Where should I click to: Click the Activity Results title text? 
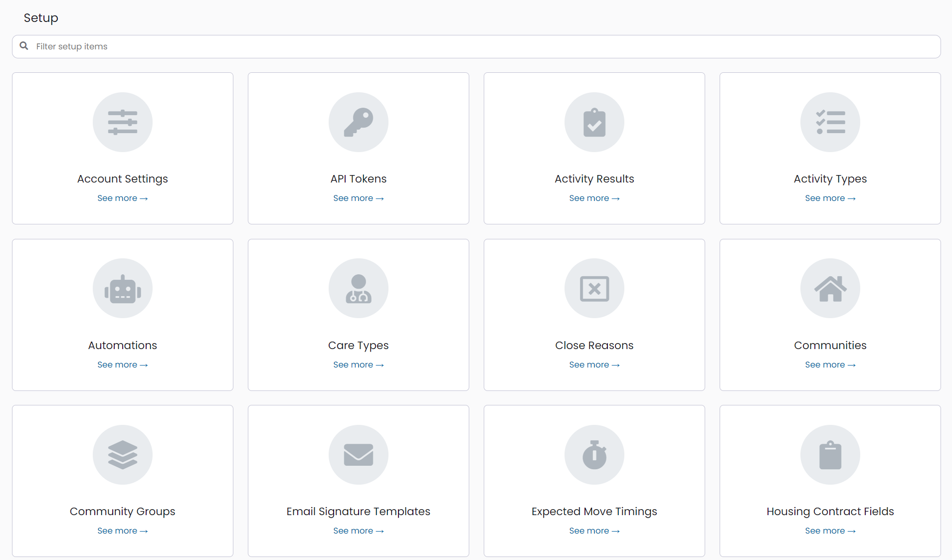tap(594, 179)
